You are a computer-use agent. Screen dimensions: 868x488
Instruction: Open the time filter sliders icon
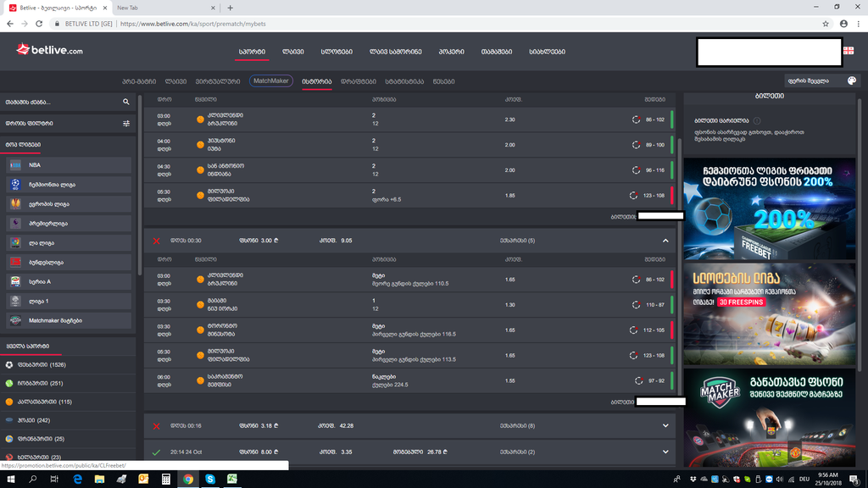[126, 124]
